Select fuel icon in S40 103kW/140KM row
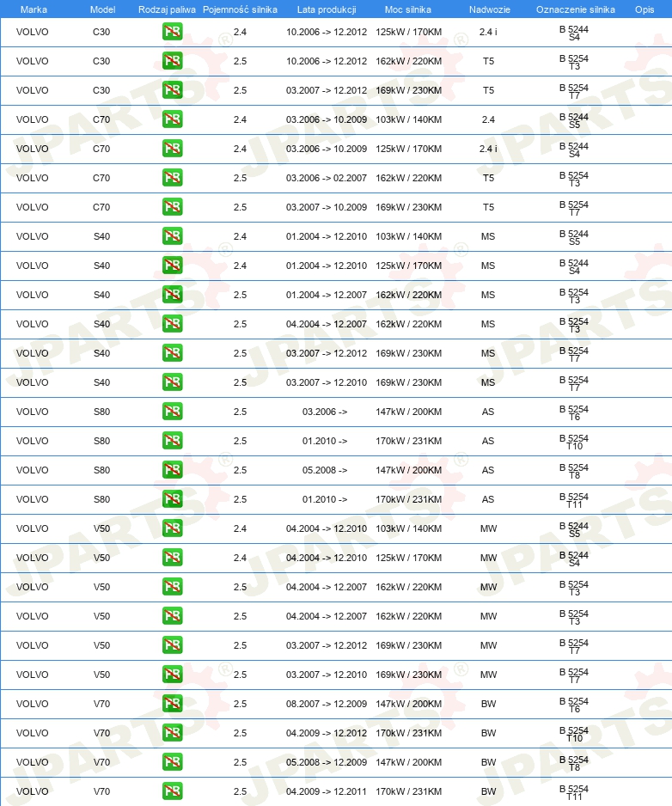 click(172, 236)
